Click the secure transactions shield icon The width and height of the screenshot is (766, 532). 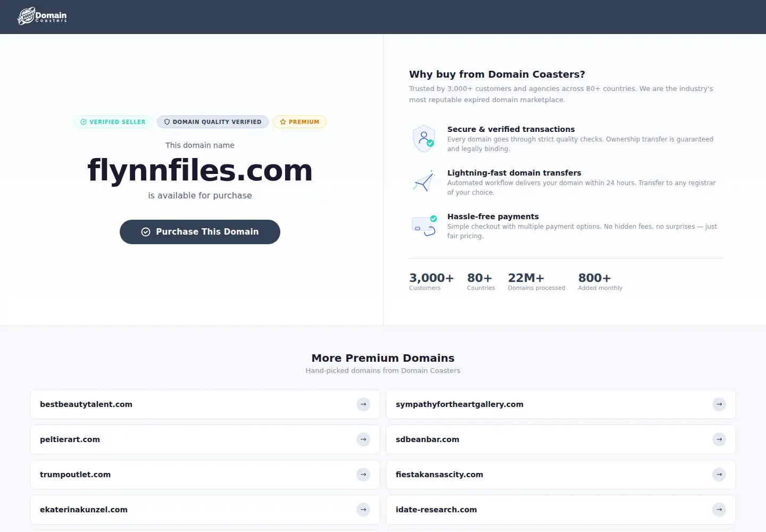tap(424, 138)
